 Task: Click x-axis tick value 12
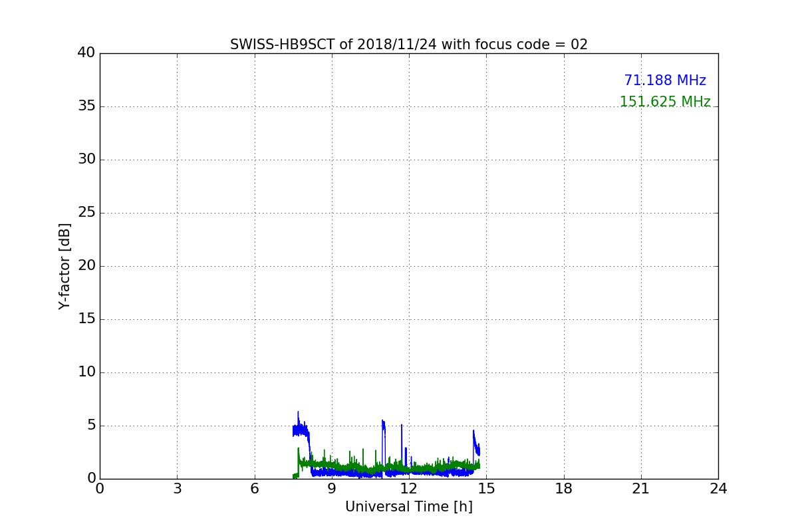point(409,489)
